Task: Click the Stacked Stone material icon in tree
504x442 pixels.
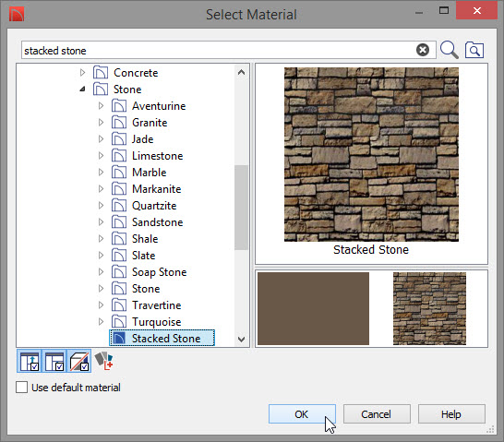Action: [118, 339]
